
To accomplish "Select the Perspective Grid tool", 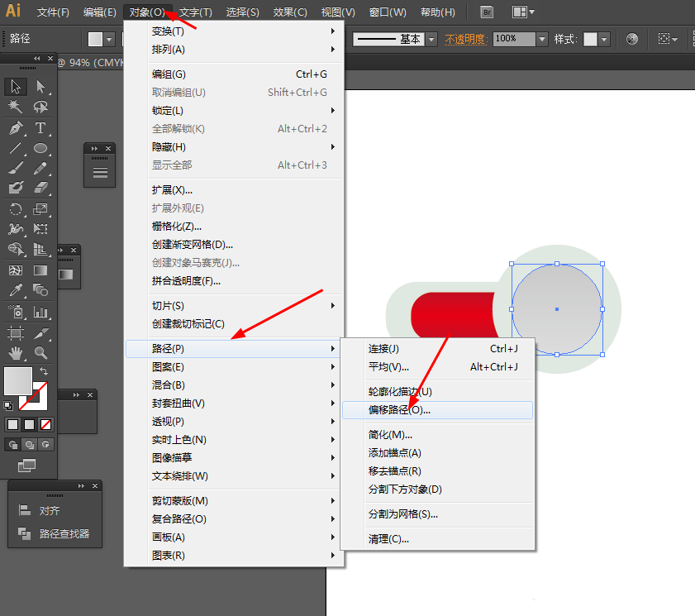I will click(40, 249).
